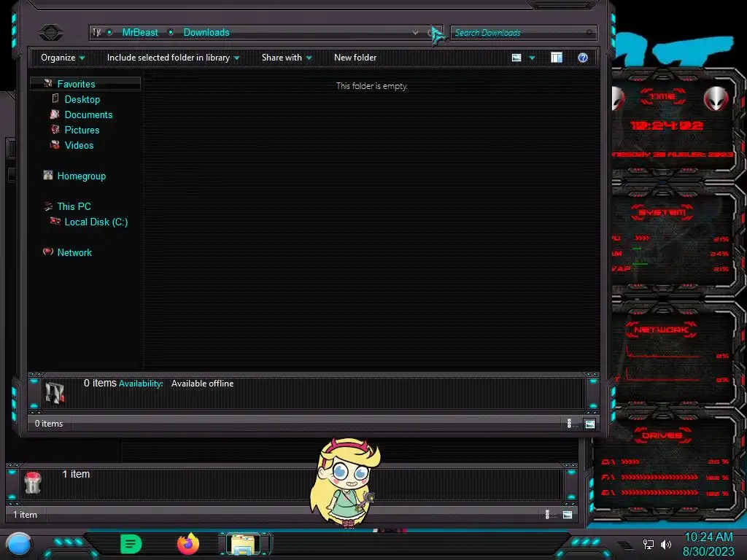Click the Back navigation orb button
This screenshot has width=747, height=560.
[51, 32]
